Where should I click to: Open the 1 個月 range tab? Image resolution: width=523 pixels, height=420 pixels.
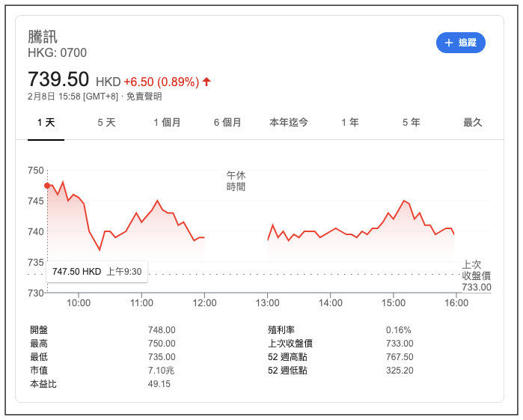point(167,122)
